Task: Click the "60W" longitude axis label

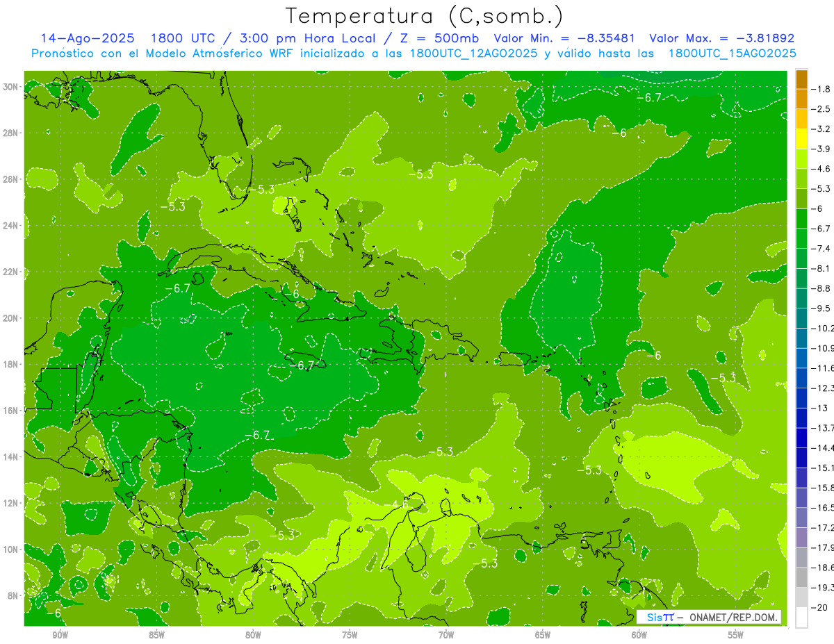Action: tap(639, 635)
